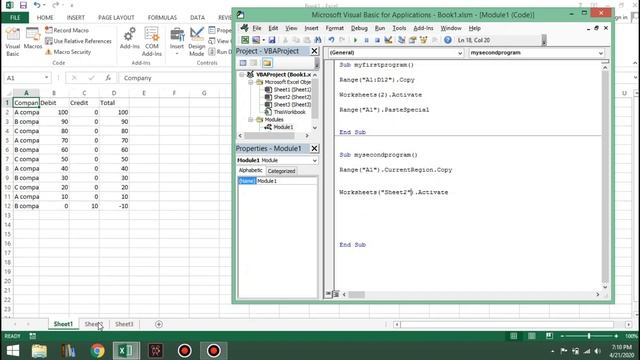This screenshot has width=640, height=360.
Task: Close the Project - VBAProject pane
Action: click(x=314, y=51)
